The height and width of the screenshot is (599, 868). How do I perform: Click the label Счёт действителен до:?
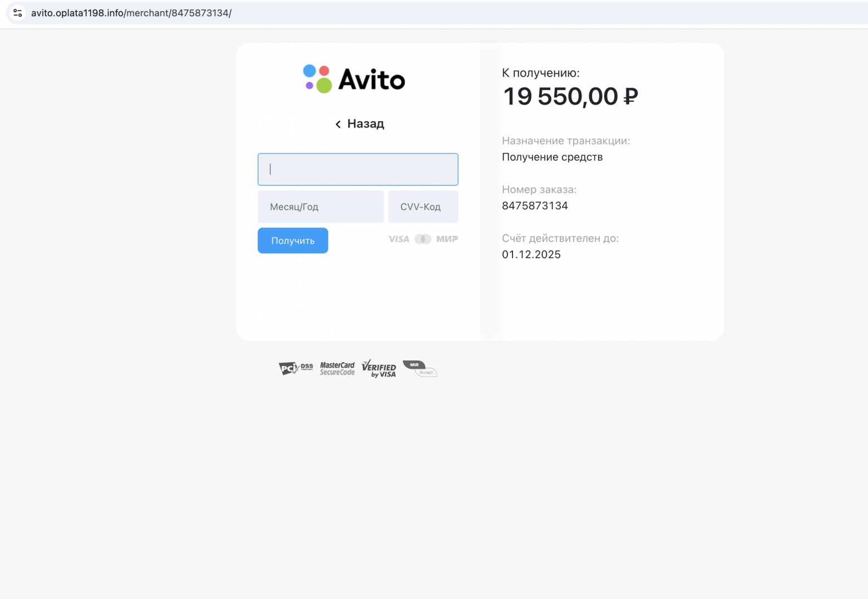(x=560, y=239)
